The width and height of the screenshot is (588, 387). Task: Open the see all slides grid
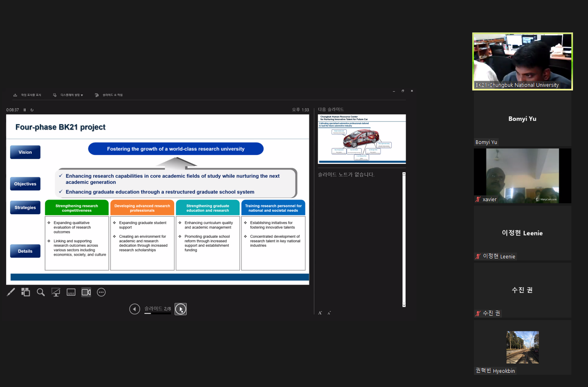26,292
